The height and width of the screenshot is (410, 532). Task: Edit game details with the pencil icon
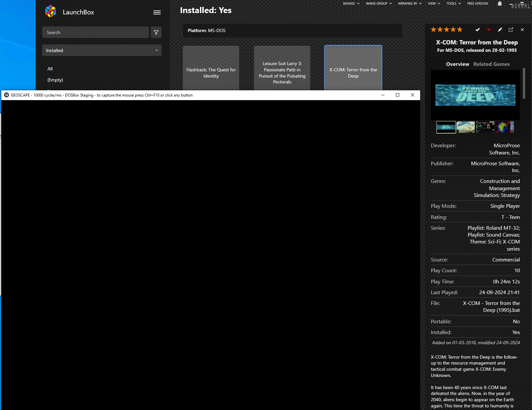[500, 30]
